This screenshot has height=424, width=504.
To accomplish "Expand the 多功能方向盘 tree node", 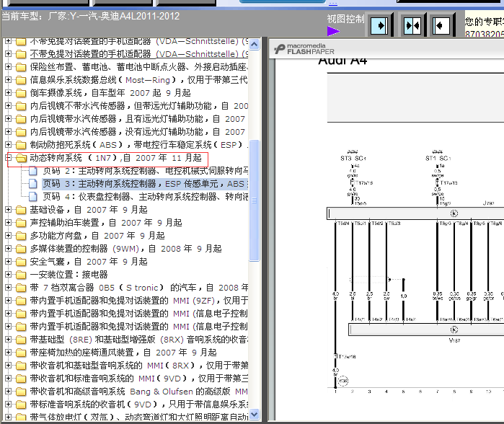I will coord(9,235).
